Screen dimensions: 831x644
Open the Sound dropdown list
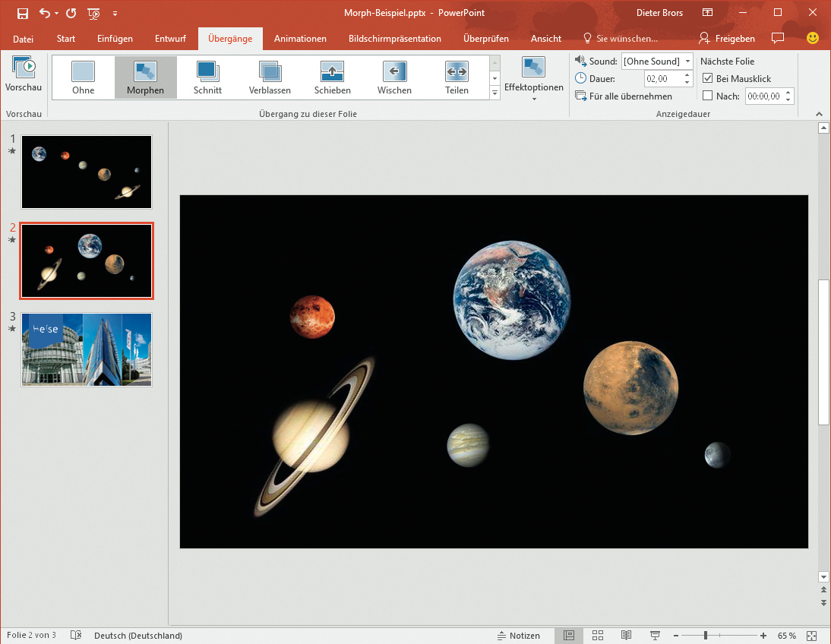tap(687, 62)
